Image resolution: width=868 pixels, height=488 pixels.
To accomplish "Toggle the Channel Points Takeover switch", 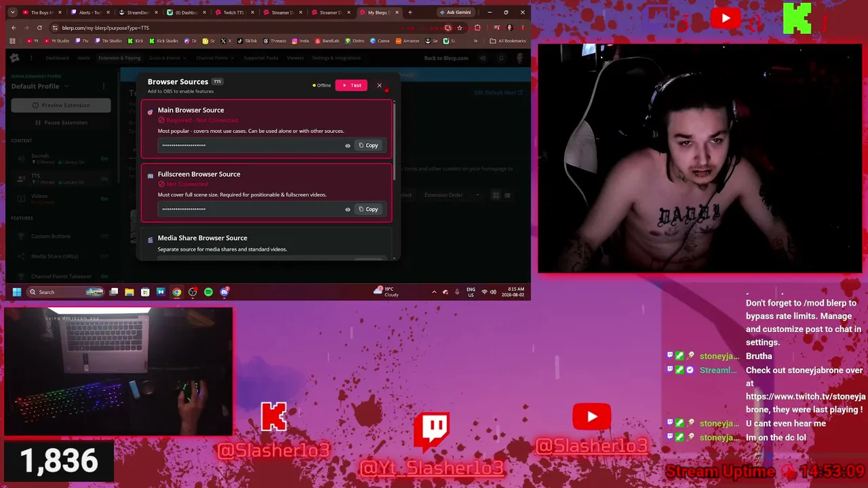I will pos(104,277).
